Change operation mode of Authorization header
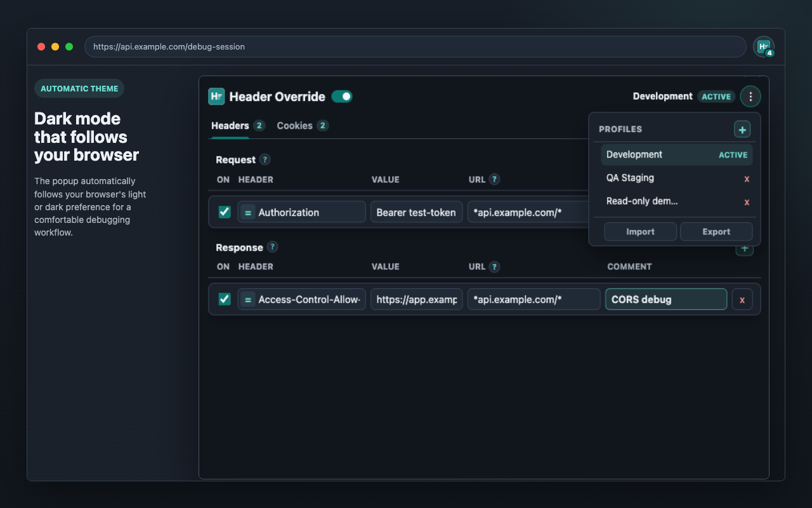The width and height of the screenshot is (812, 508). [248, 212]
